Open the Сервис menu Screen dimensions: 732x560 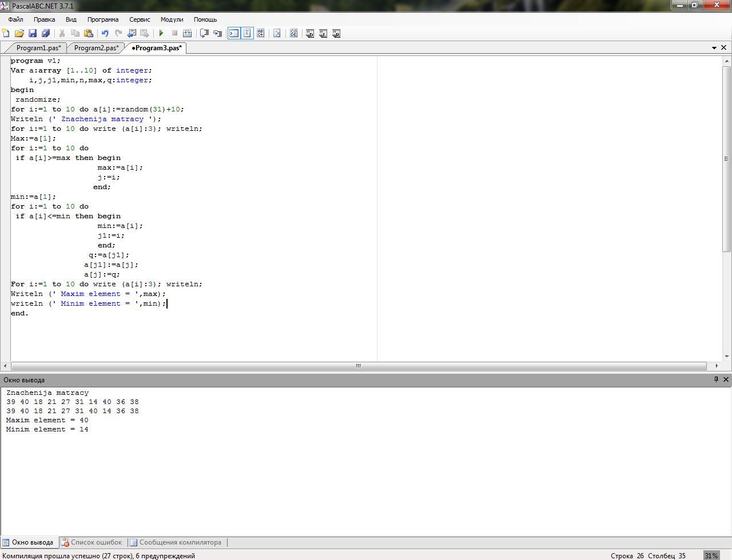tap(140, 19)
